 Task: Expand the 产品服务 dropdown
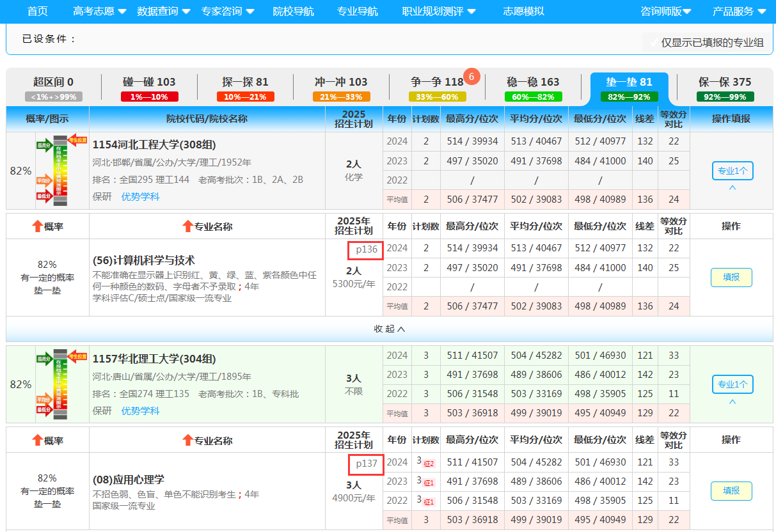(739, 11)
